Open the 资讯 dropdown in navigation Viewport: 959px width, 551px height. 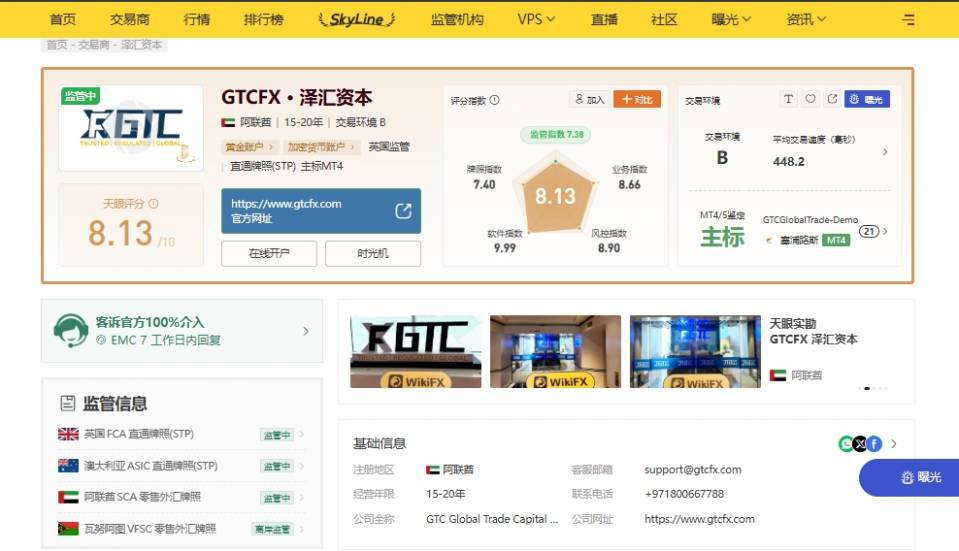click(805, 20)
